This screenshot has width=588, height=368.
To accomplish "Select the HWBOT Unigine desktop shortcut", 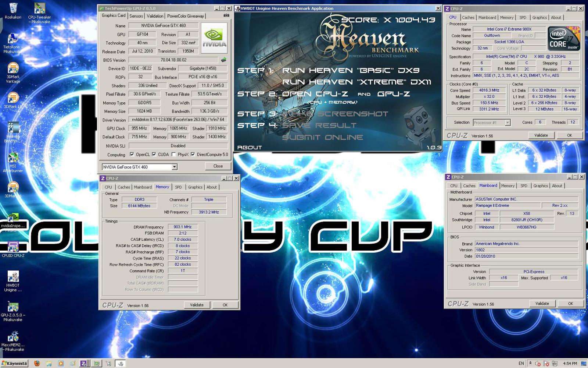I will point(13,282).
